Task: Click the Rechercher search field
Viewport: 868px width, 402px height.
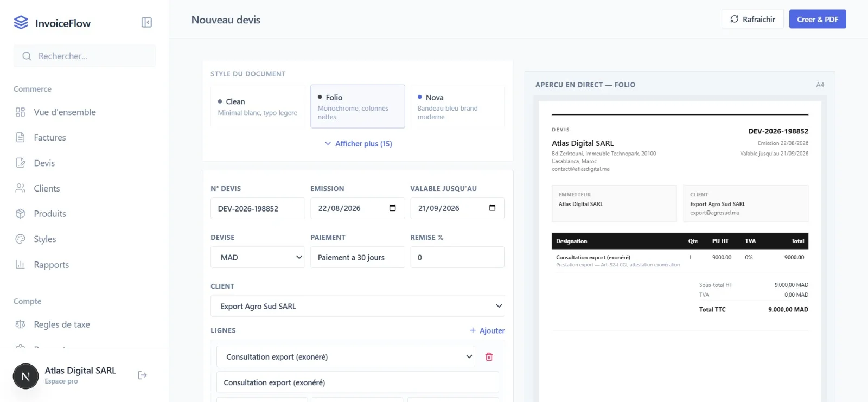Action: click(x=85, y=56)
